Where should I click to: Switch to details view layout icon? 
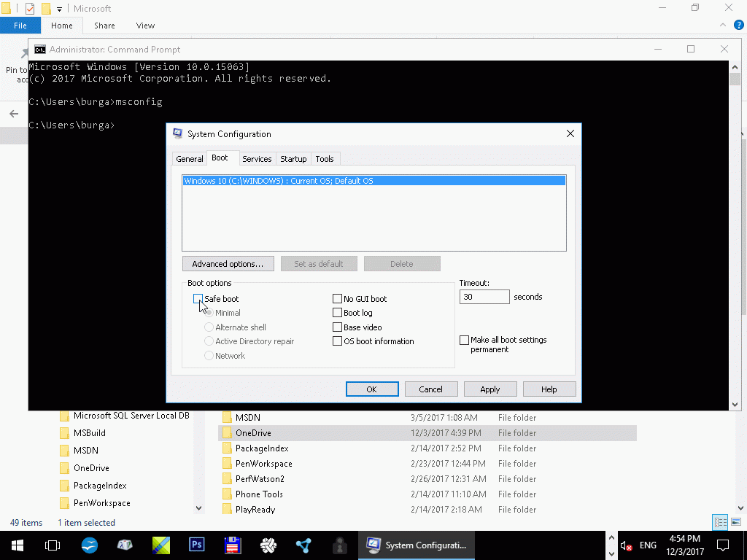point(720,522)
